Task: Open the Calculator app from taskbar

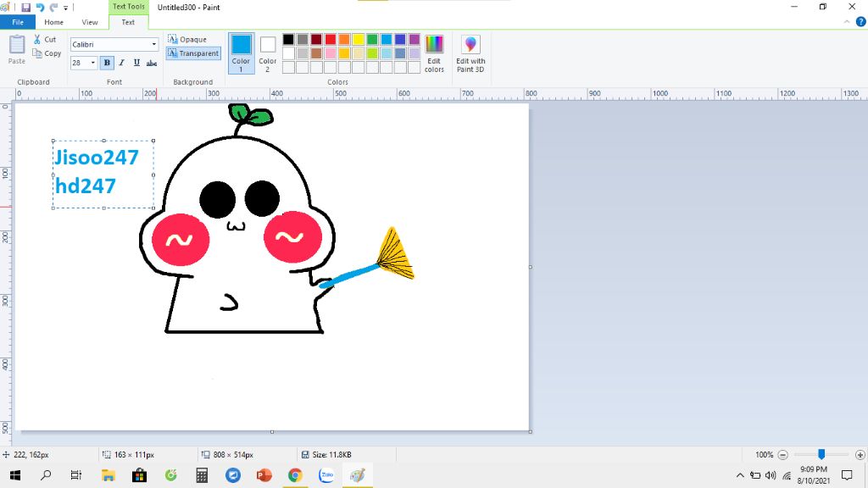Action: click(x=202, y=475)
